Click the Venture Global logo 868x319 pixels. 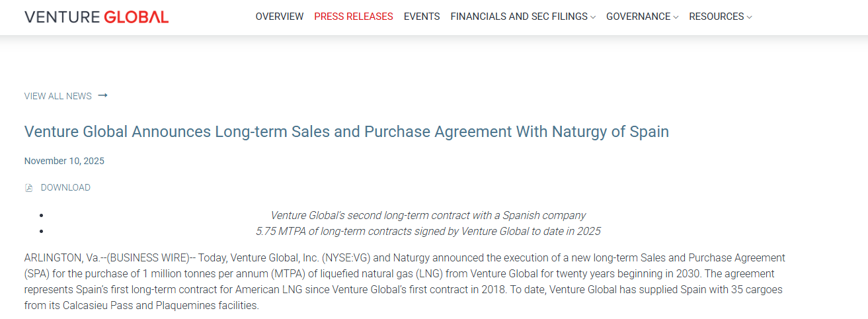(x=97, y=17)
